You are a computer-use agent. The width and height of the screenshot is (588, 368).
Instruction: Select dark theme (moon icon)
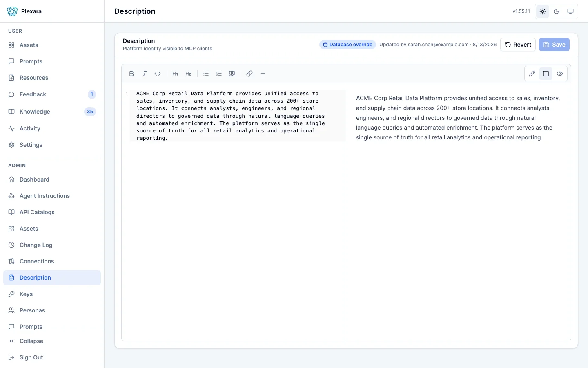(557, 11)
